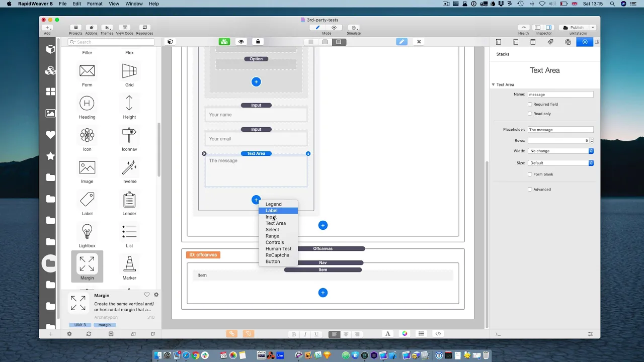Toggle canvas preview eye icon
The width and height of the screenshot is (644, 362).
point(241,42)
